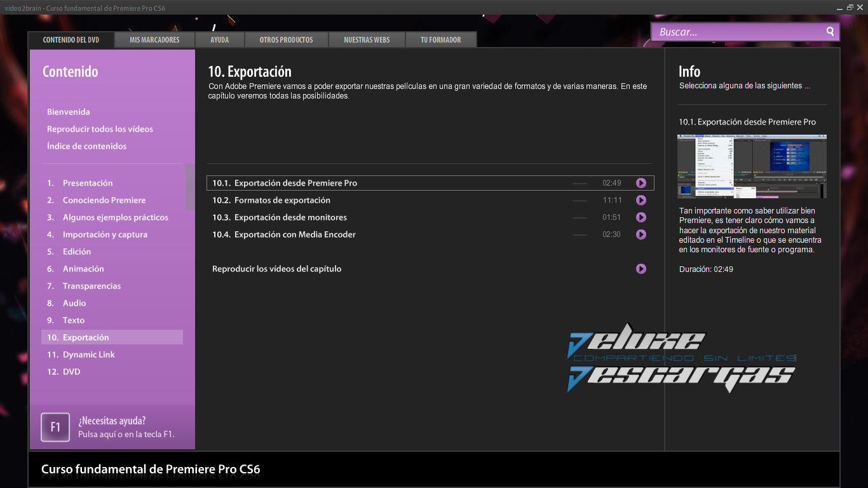Go to chapter 8. Audio

click(x=67, y=303)
